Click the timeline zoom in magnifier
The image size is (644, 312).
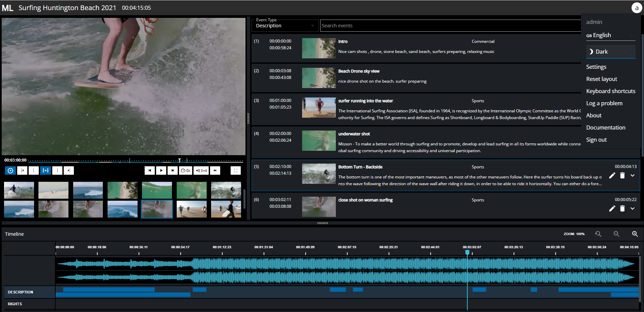[635, 234]
